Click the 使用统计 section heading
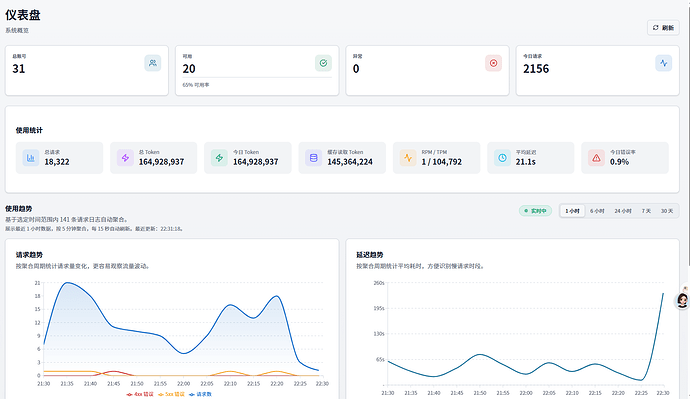The width and height of the screenshot is (690, 399). pos(29,130)
